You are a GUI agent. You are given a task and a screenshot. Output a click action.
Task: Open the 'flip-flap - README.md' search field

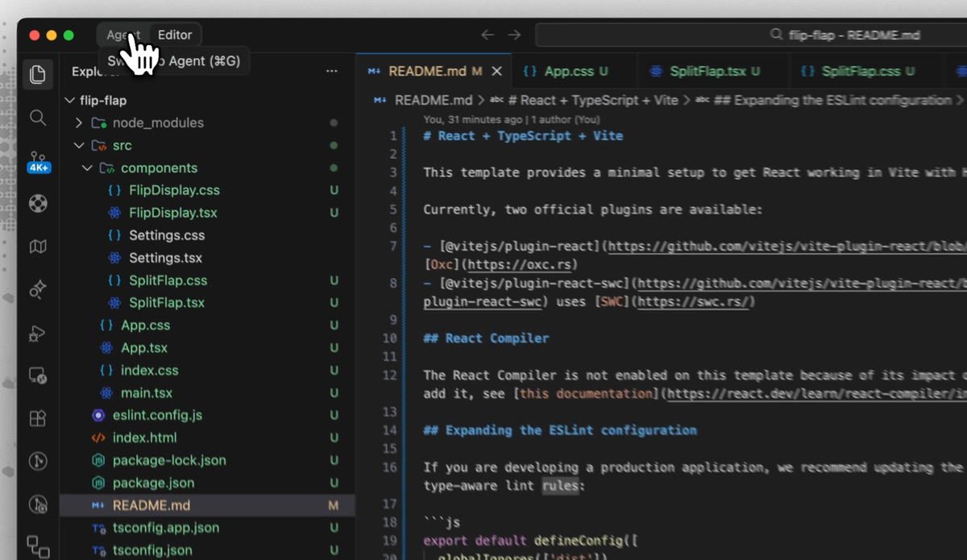coord(751,35)
